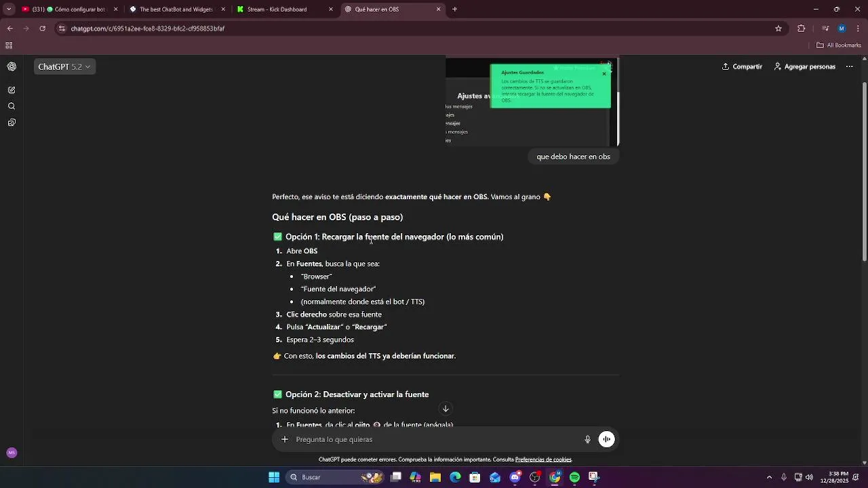868x488 pixels.
Task: Open the Chrome three-dot menu
Action: 859,28
